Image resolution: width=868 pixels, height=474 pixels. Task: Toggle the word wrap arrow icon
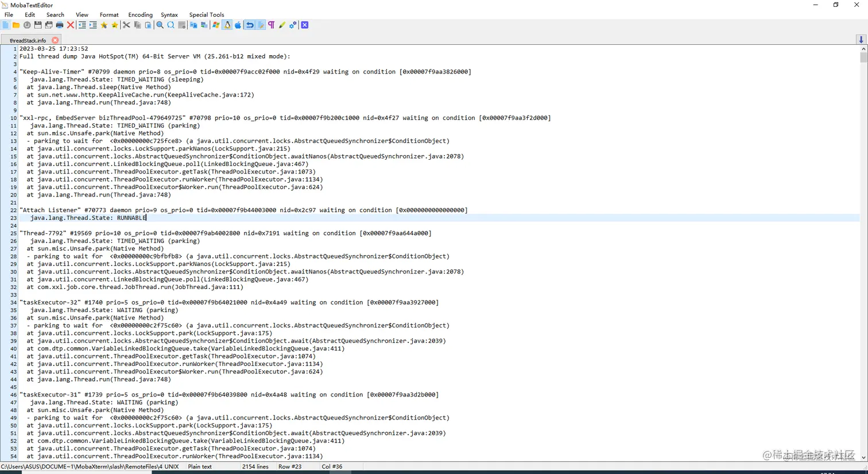pyautogui.click(x=250, y=25)
